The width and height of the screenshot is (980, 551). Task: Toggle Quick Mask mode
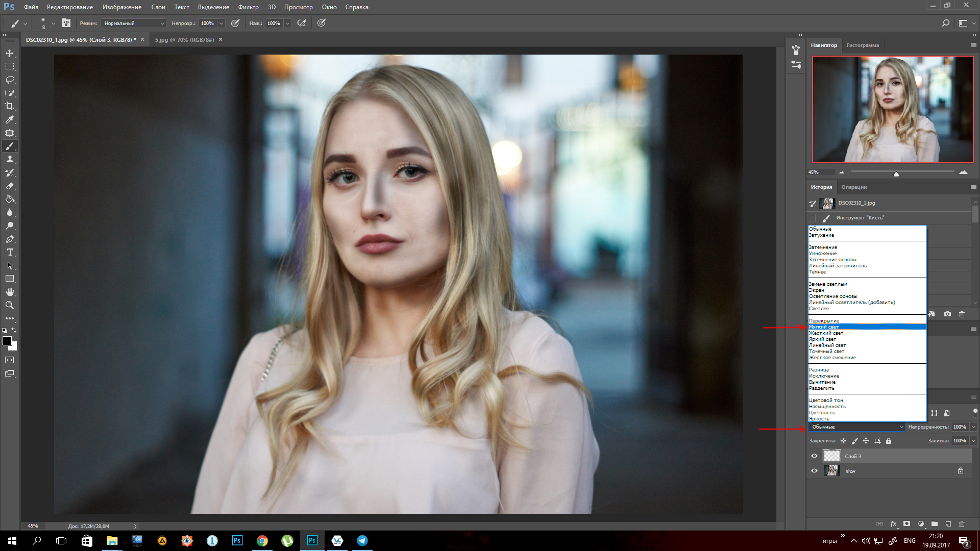click(10, 360)
